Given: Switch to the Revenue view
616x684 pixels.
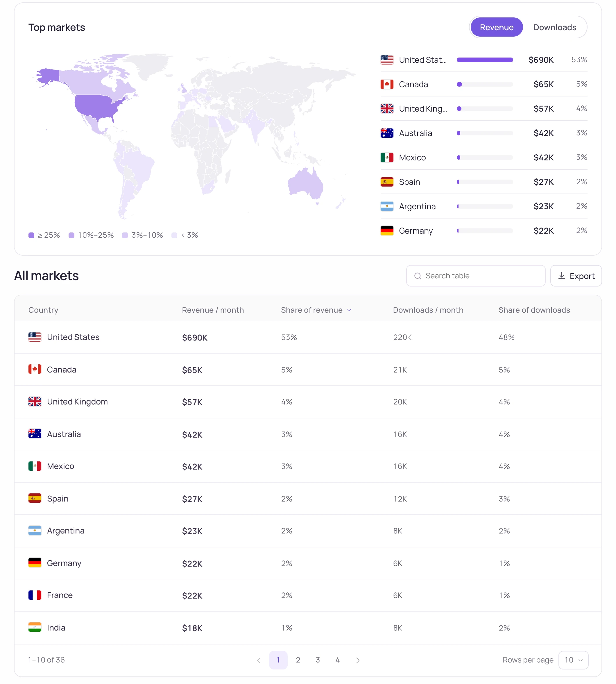Looking at the screenshot, I should pyautogui.click(x=496, y=27).
